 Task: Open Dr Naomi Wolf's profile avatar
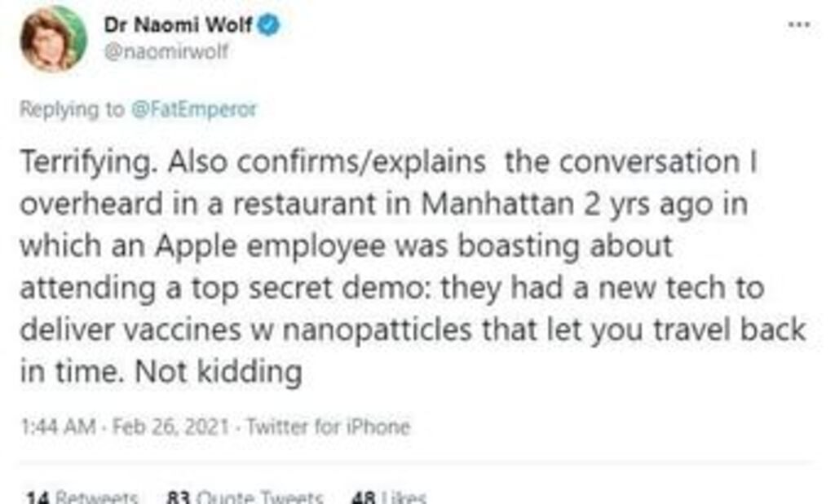tap(52, 39)
